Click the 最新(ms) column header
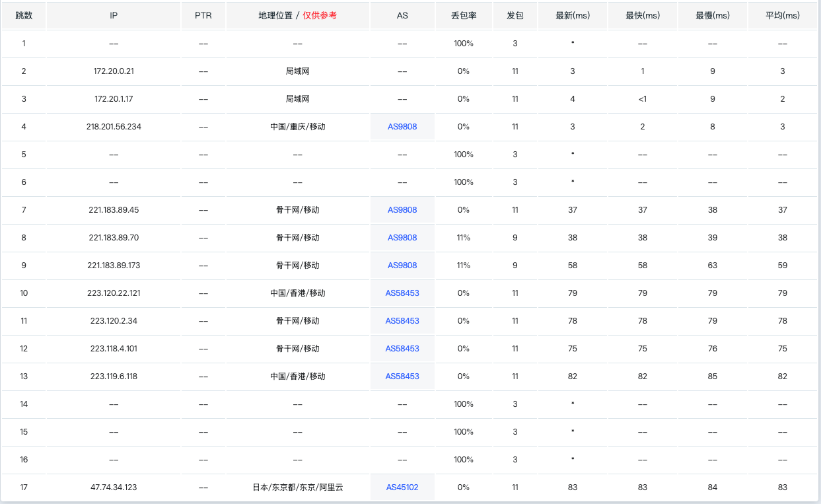Viewport: 821px width, 504px height. click(573, 15)
